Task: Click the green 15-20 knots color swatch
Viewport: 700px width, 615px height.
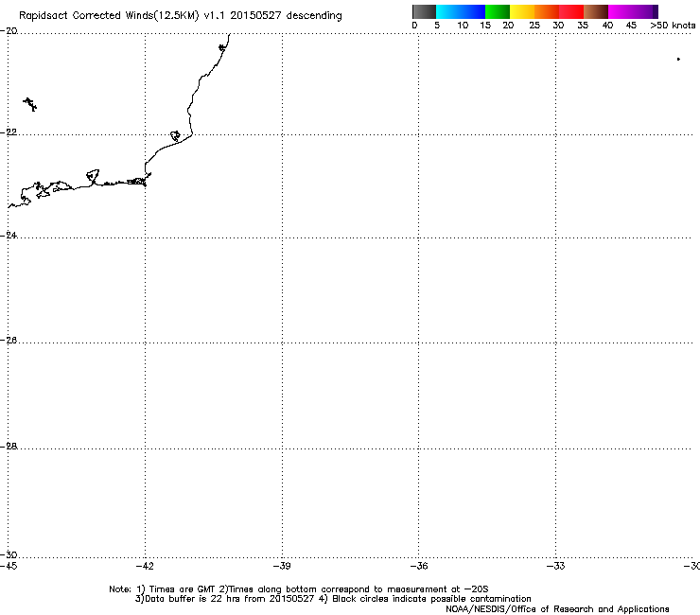Action: point(498,11)
